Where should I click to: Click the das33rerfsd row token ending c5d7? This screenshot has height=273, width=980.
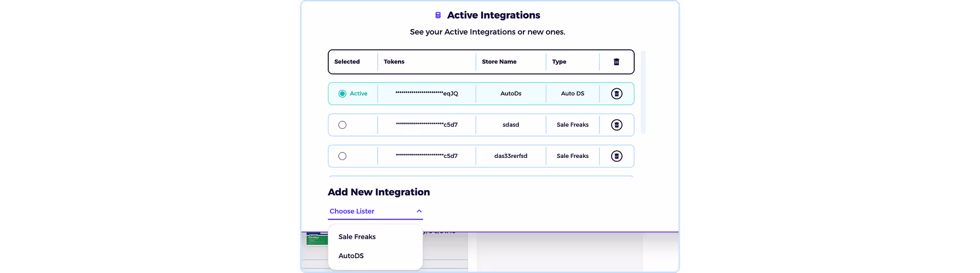coord(427,156)
